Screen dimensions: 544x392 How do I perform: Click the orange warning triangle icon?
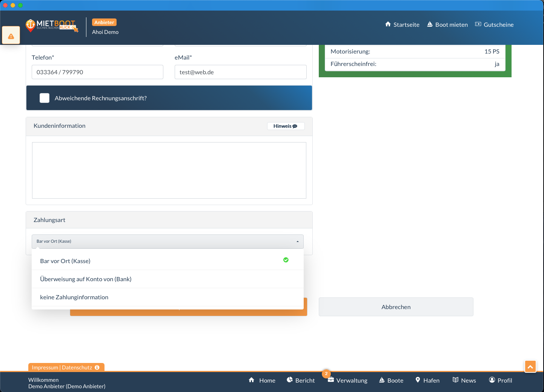tap(11, 36)
